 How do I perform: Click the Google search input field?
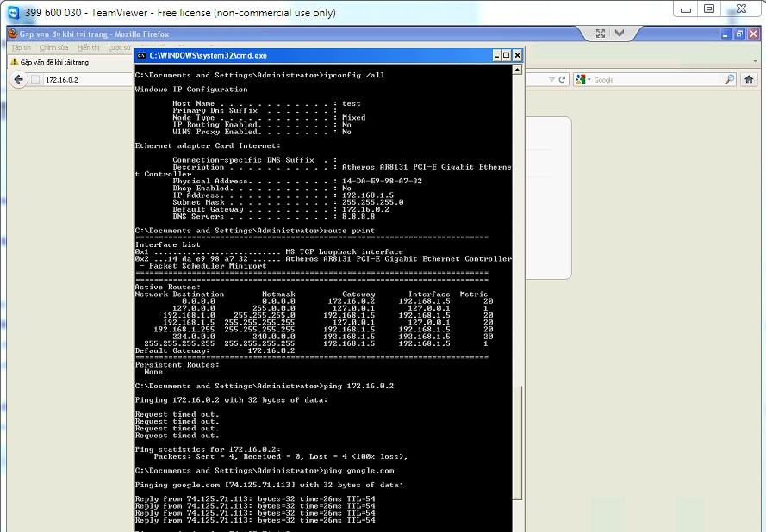pyautogui.click(x=655, y=79)
